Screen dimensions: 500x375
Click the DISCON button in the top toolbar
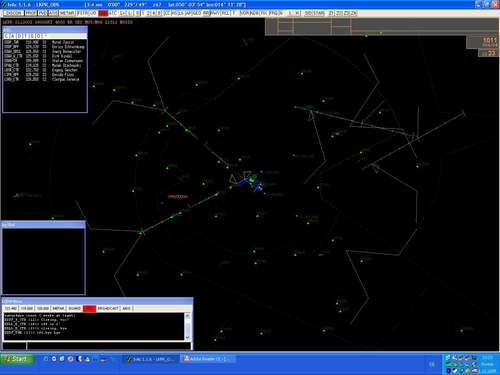point(14,13)
